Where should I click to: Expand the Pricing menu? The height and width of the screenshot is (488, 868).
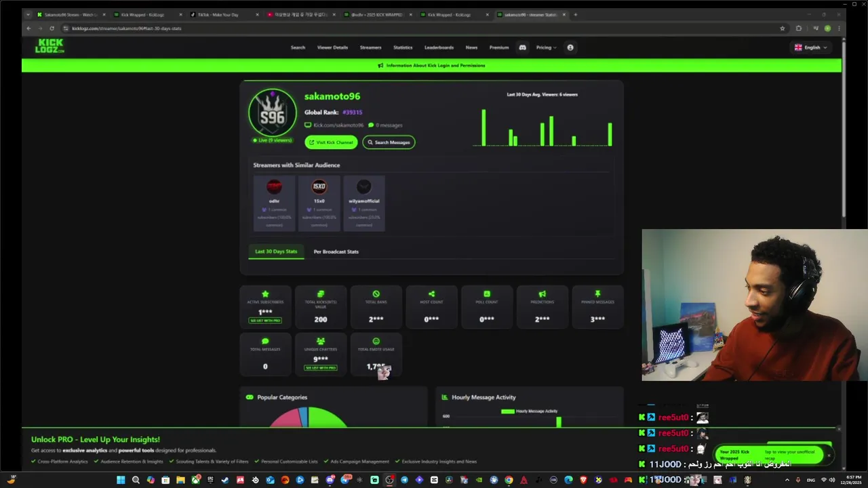point(546,47)
